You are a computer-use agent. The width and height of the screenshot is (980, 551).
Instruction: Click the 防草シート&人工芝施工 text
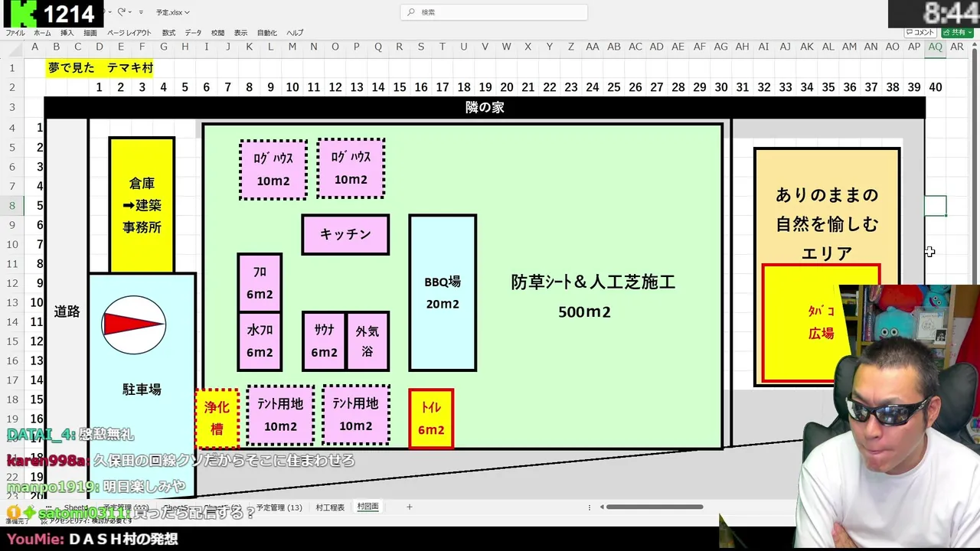593,282
